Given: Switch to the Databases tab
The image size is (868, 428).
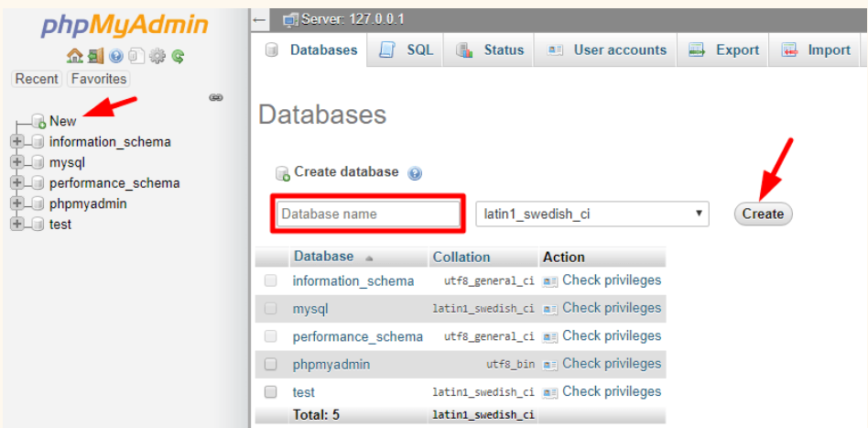Looking at the screenshot, I should (x=311, y=49).
